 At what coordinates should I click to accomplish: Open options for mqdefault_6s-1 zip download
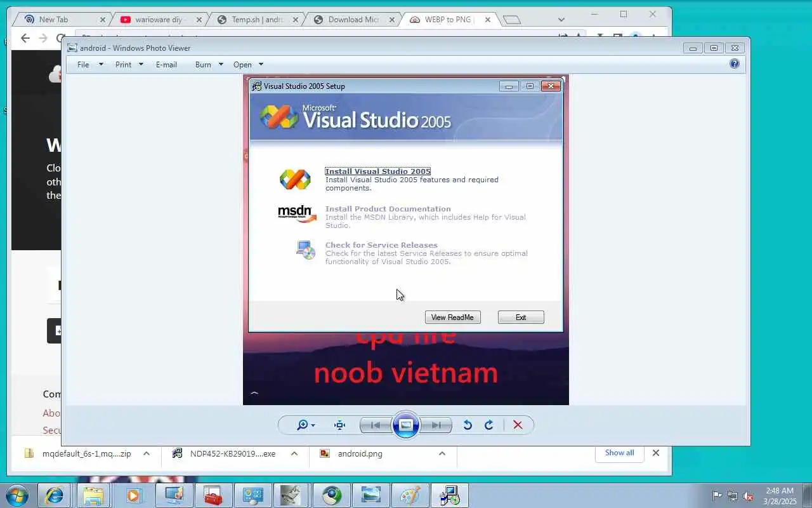click(147, 453)
